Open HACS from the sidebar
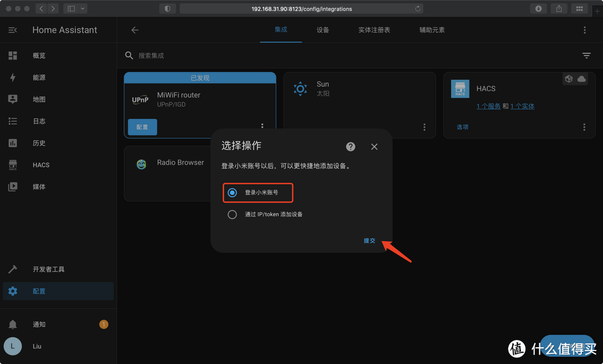This screenshot has height=364, width=603. tap(40, 165)
